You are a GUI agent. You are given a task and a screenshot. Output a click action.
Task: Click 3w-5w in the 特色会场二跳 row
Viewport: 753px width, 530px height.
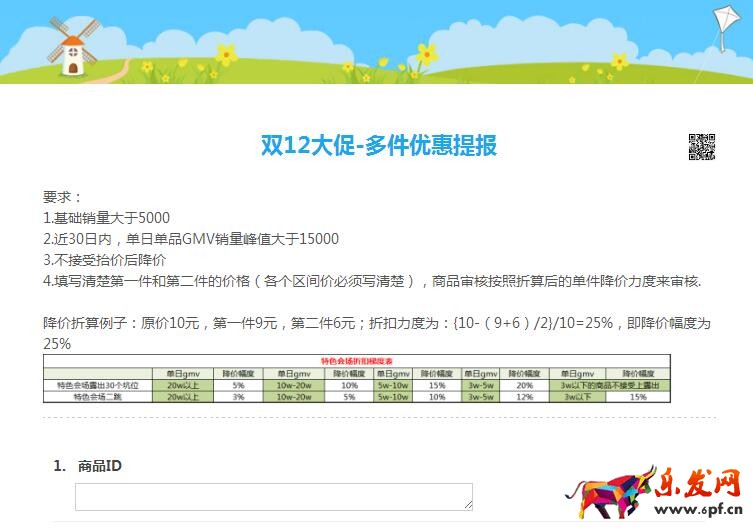(x=481, y=397)
